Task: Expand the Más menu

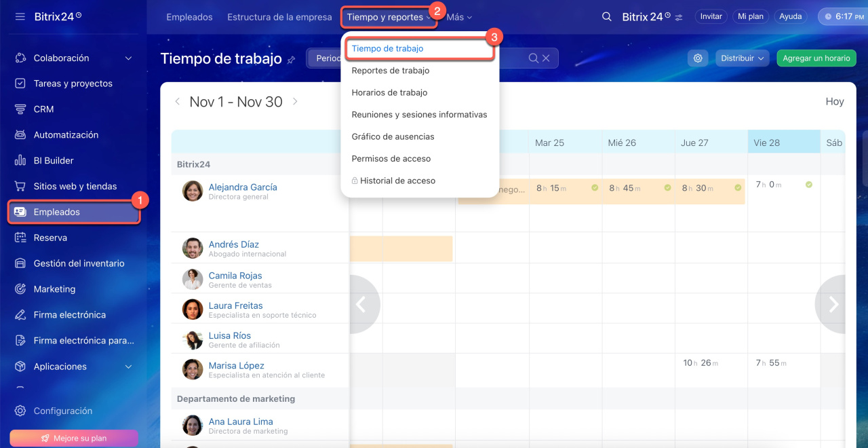Action: 459,17
